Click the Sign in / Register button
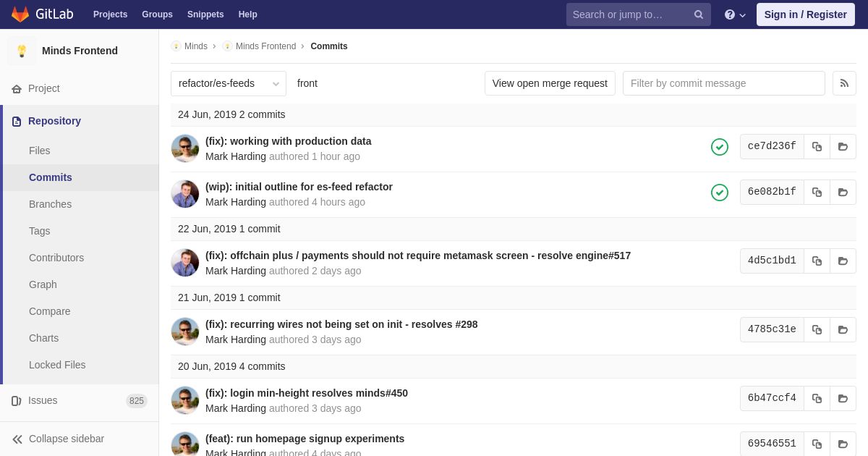The width and height of the screenshot is (868, 456). click(805, 14)
